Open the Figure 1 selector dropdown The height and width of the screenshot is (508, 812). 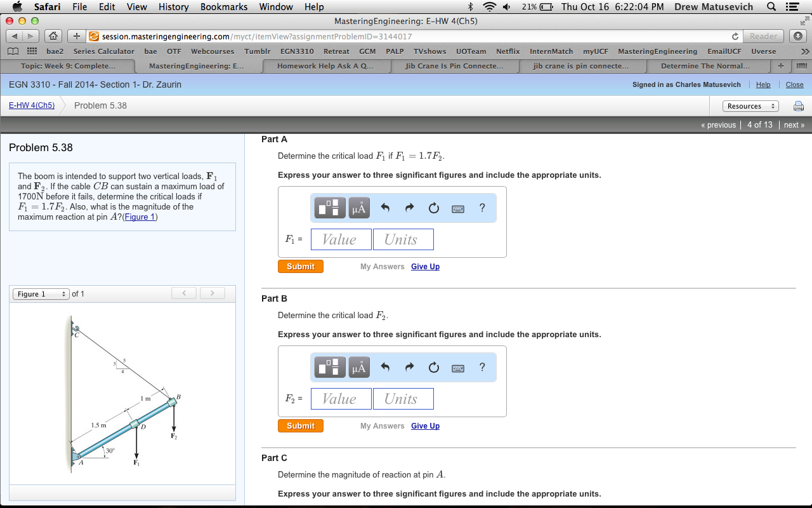tap(41, 293)
